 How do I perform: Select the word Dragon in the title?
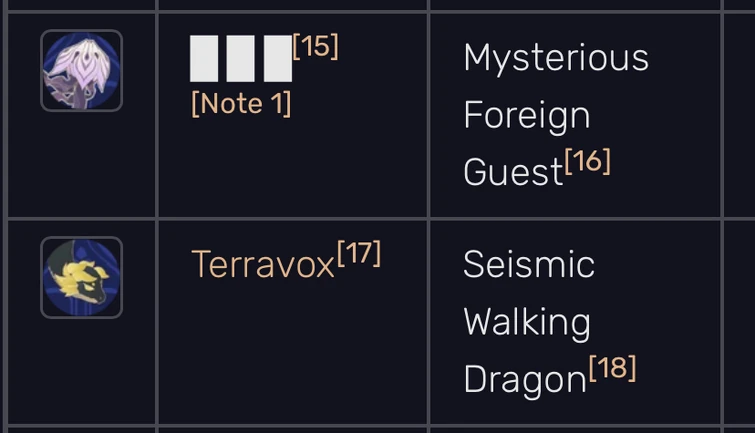(524, 380)
